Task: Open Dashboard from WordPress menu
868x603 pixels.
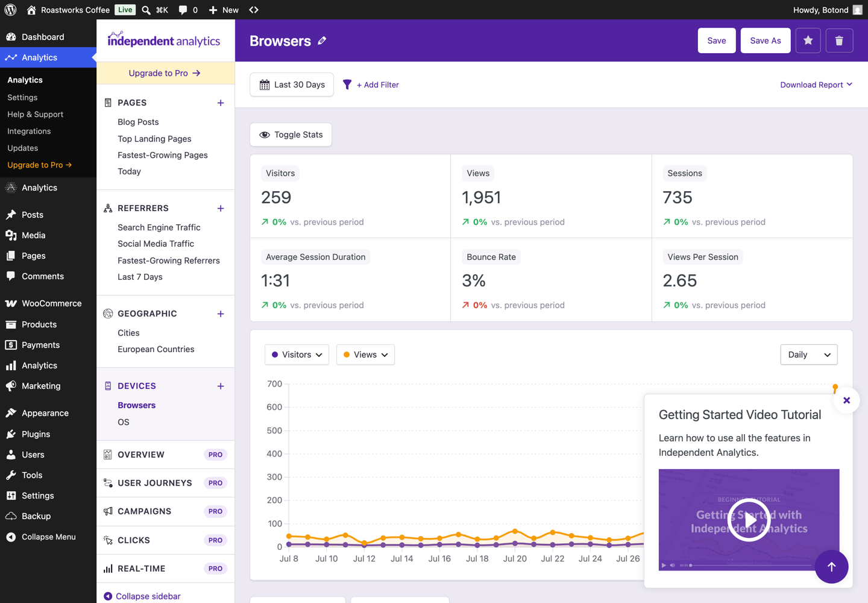Action: pos(48,37)
